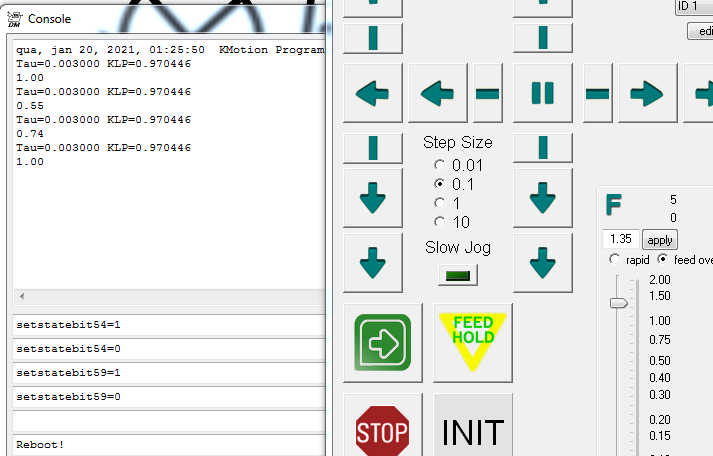This screenshot has width=713, height=456.
Task: Choose step size 10
Action: click(x=439, y=222)
